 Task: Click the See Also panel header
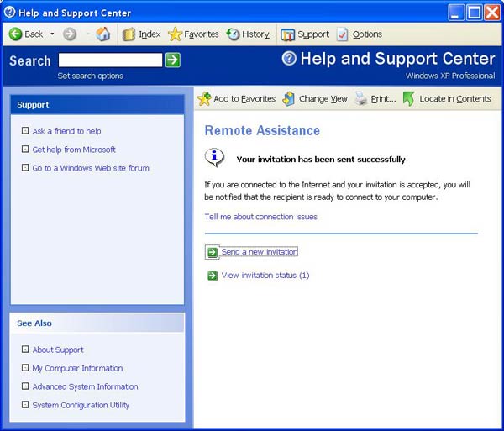pyautogui.click(x=97, y=323)
